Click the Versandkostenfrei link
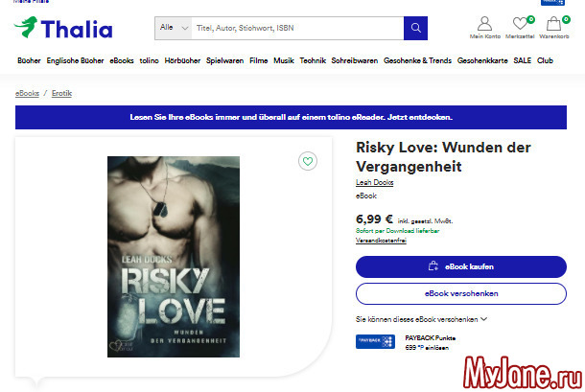The image size is (585, 392). point(381,241)
